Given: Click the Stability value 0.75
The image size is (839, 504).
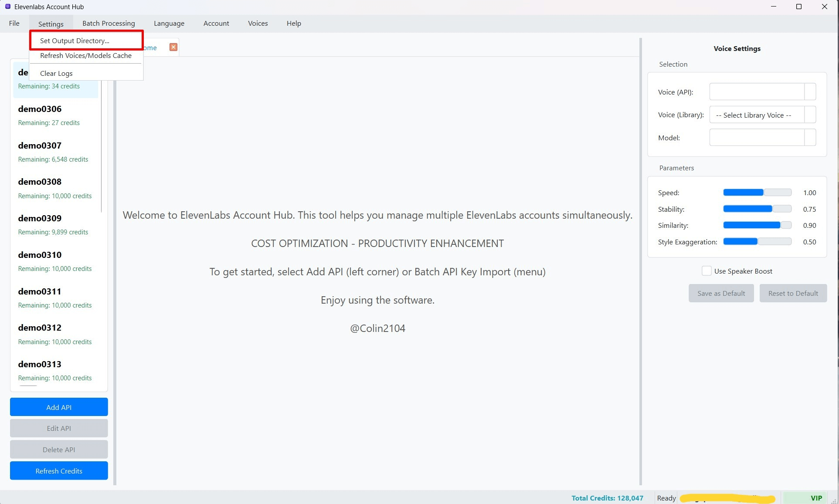Looking at the screenshot, I should [x=809, y=209].
